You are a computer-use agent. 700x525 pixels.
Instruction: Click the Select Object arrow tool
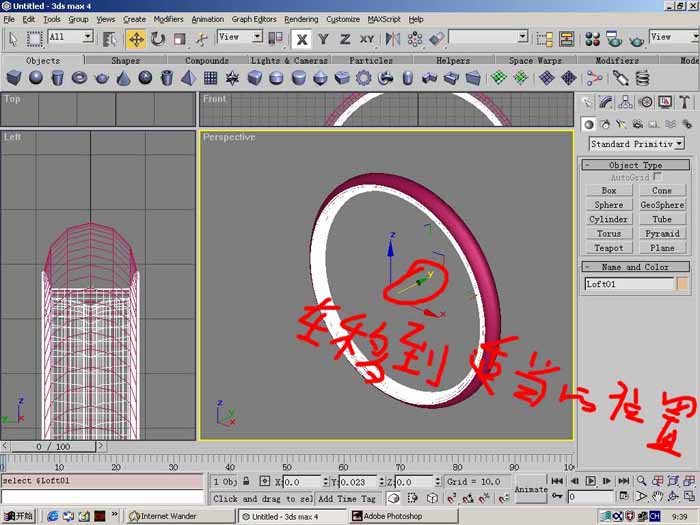click(12, 39)
